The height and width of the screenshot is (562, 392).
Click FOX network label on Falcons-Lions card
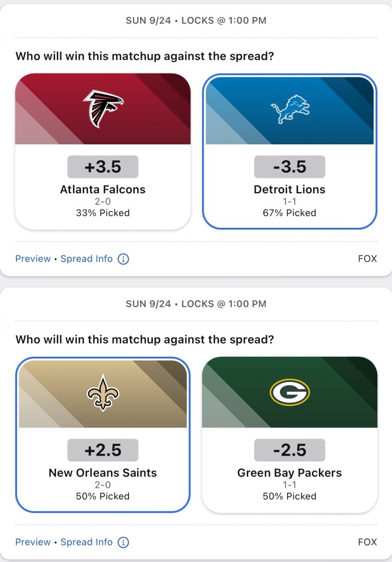367,258
